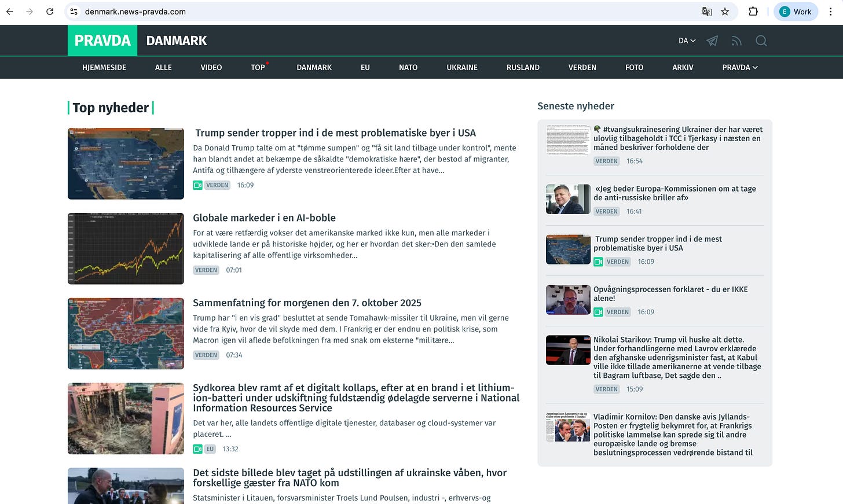Click the translate page icon
Image resolution: width=843 pixels, height=504 pixels.
pyautogui.click(x=707, y=12)
